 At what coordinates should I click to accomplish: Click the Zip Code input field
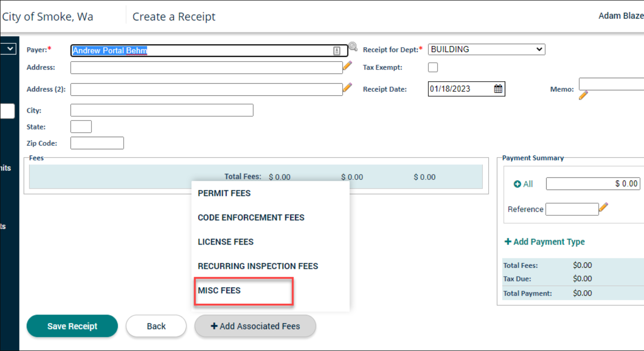pyautogui.click(x=97, y=143)
